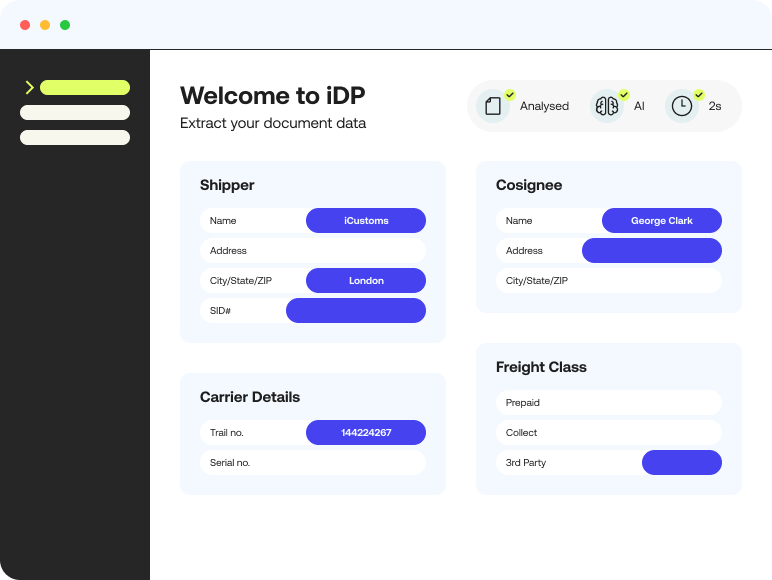The image size is (772, 580).
Task: Click the Cosignee name George Clark
Action: pos(662,221)
